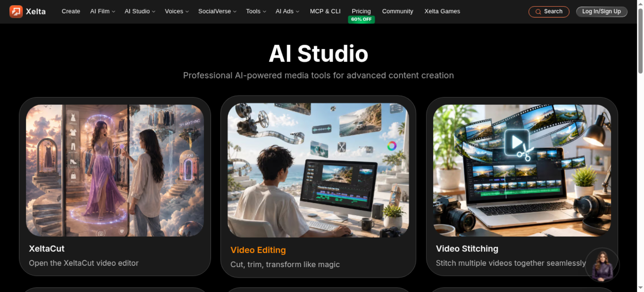644x292 pixels.
Task: Open Xelta Games from the navbar
Action: click(442, 11)
